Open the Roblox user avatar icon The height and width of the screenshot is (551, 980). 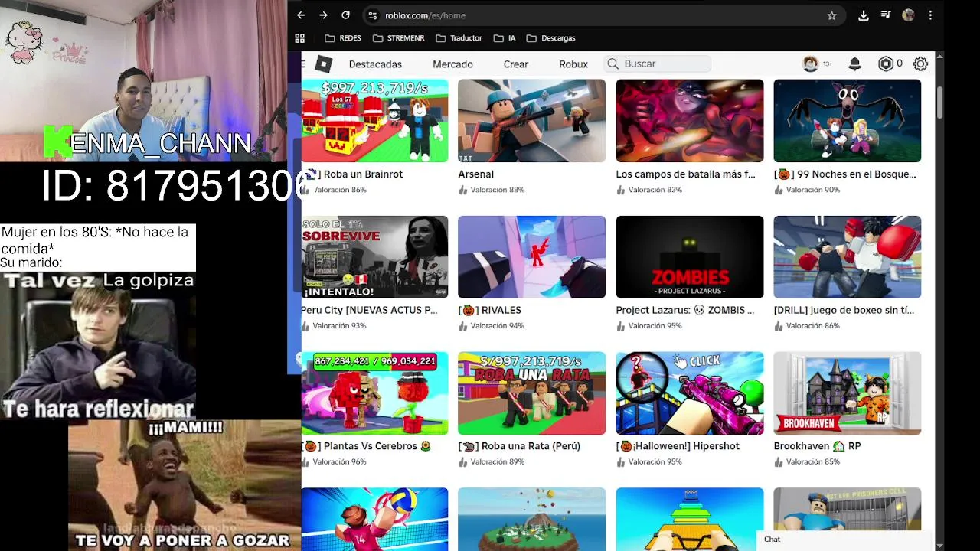810,64
